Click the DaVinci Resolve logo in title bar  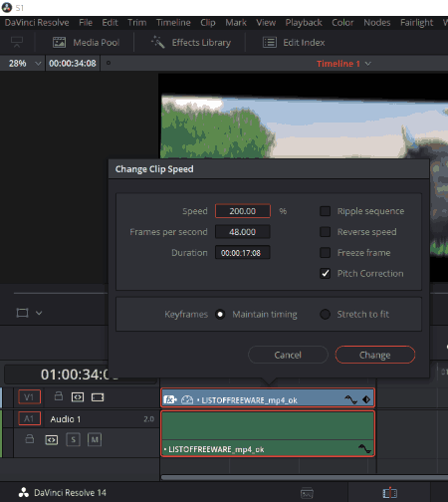(7, 7)
